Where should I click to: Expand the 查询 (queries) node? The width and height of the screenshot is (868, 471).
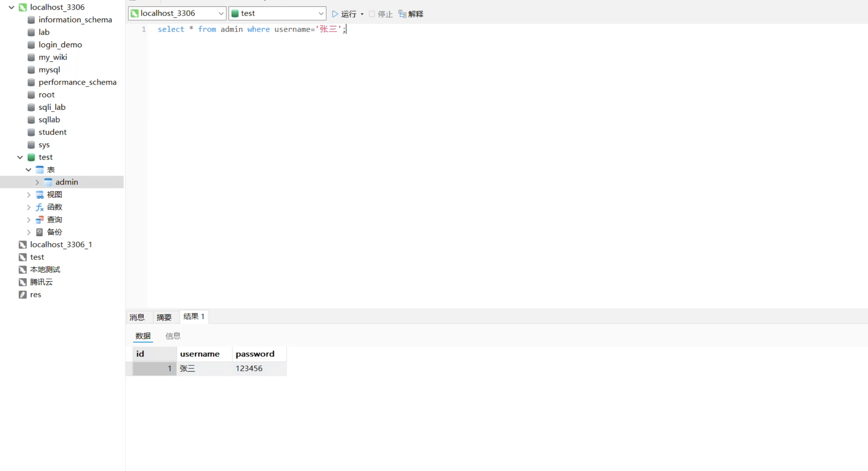(x=29, y=219)
